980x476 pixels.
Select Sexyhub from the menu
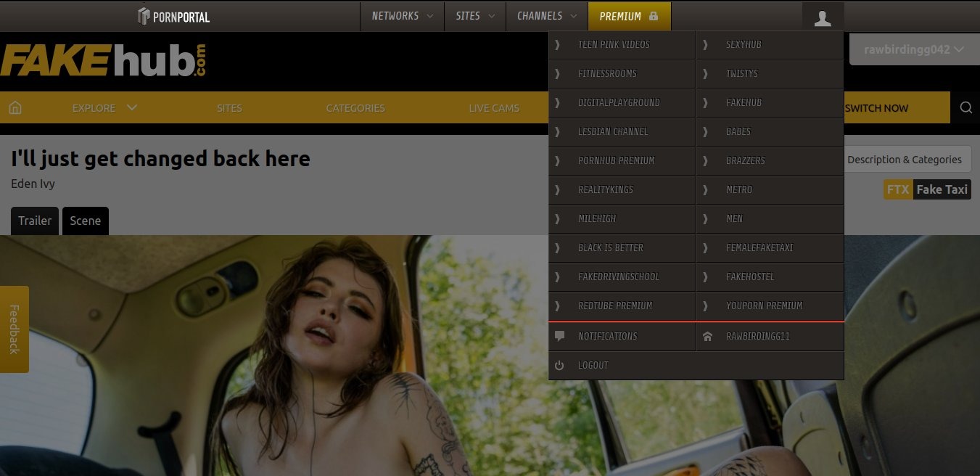point(770,45)
